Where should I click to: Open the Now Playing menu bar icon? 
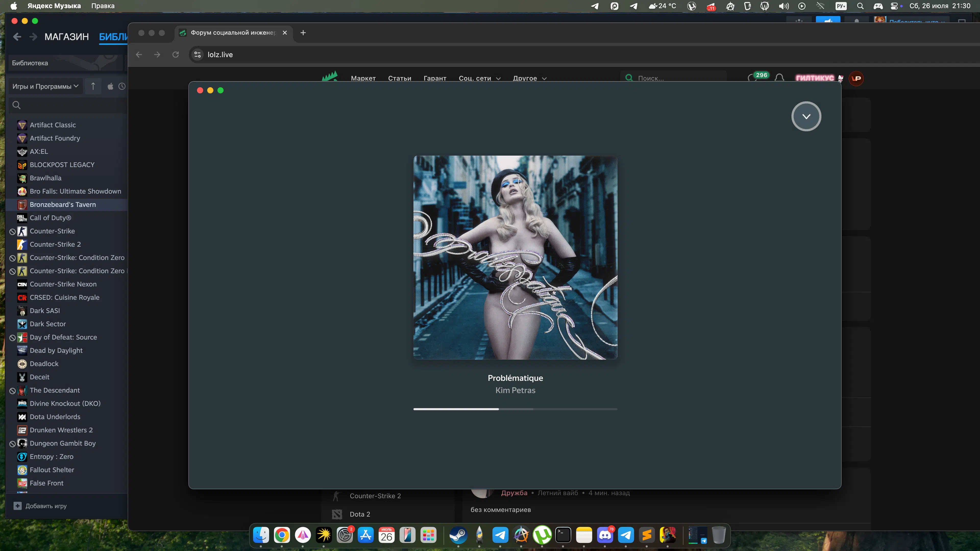(802, 6)
